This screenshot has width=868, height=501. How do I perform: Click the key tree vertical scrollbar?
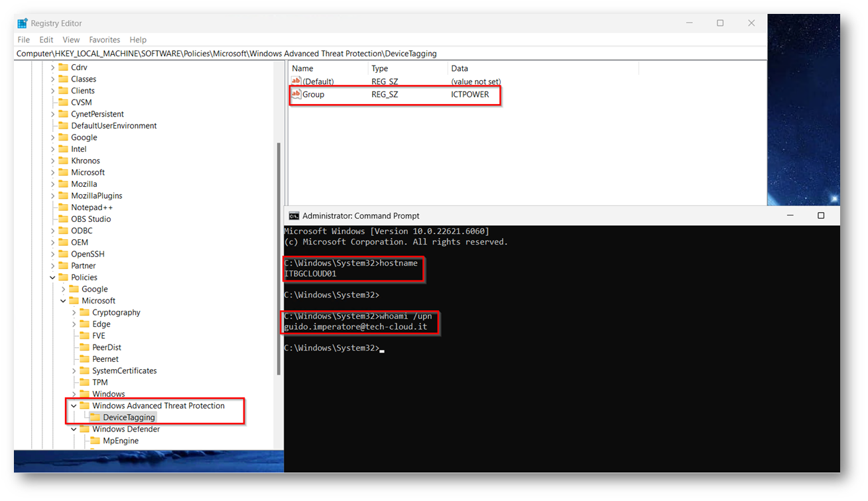pos(279,258)
